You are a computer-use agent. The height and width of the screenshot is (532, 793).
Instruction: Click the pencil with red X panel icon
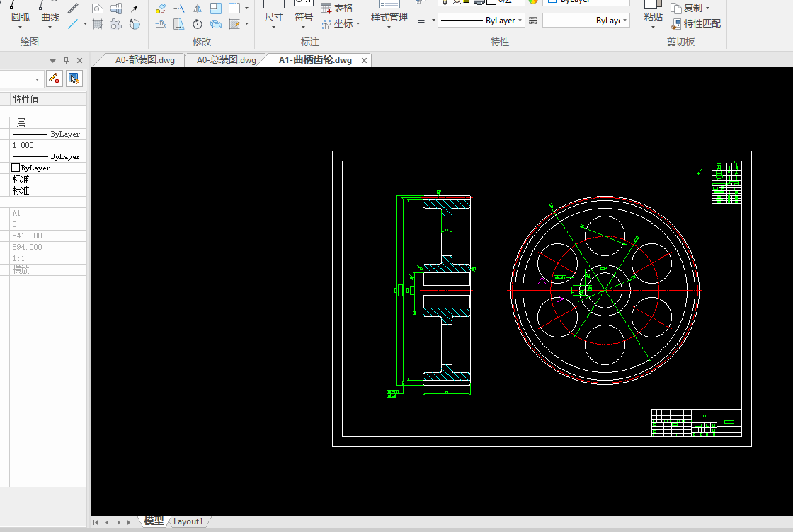click(54, 79)
